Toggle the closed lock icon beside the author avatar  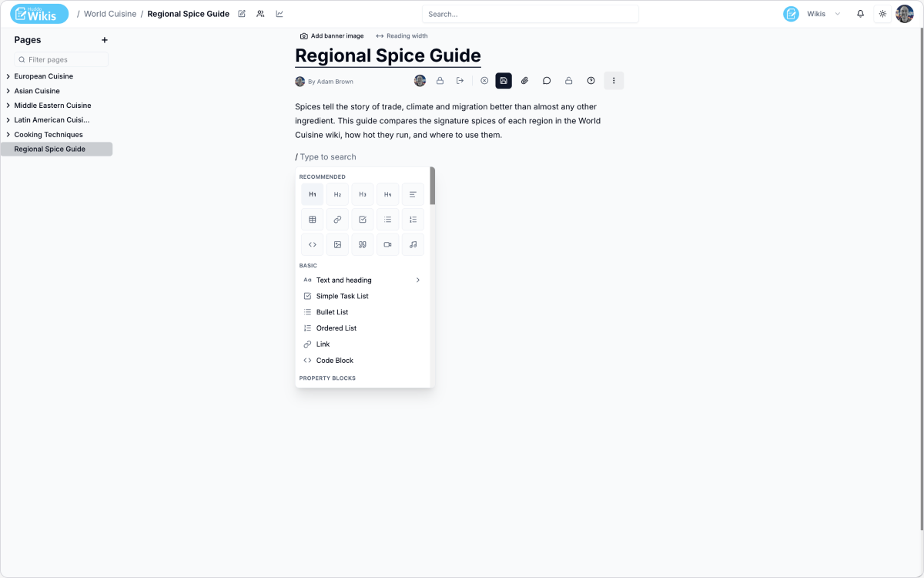(440, 80)
